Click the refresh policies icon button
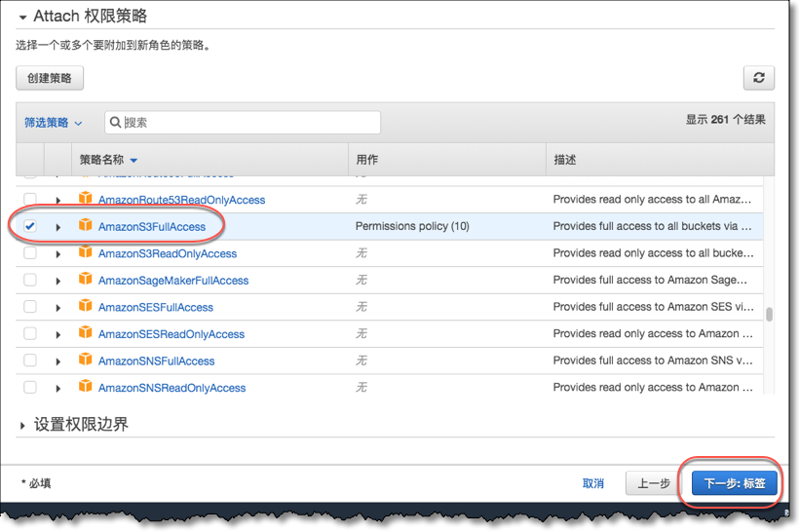Image resolution: width=799 pixels, height=532 pixels. click(759, 78)
